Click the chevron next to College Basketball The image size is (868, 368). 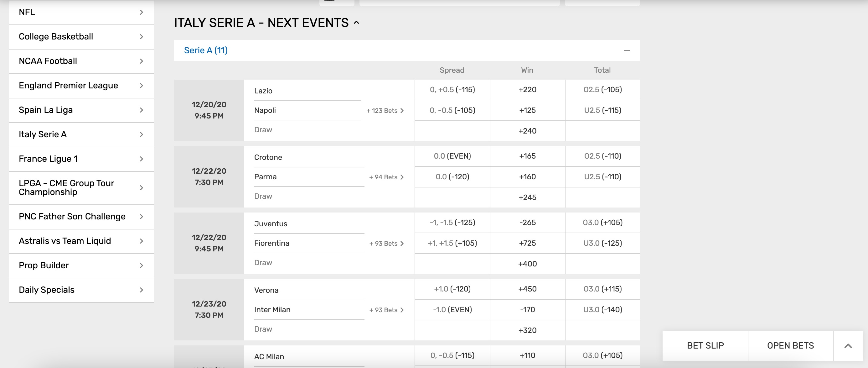(142, 37)
